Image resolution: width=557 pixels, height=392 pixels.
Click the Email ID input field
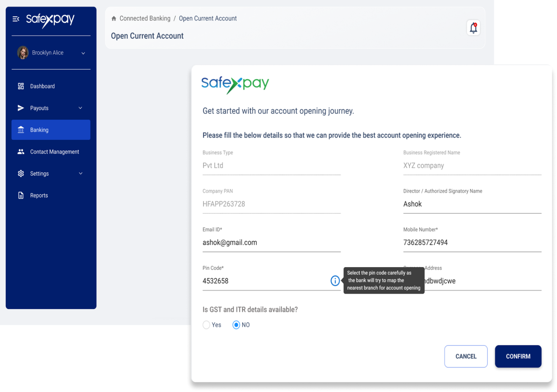tap(271, 243)
